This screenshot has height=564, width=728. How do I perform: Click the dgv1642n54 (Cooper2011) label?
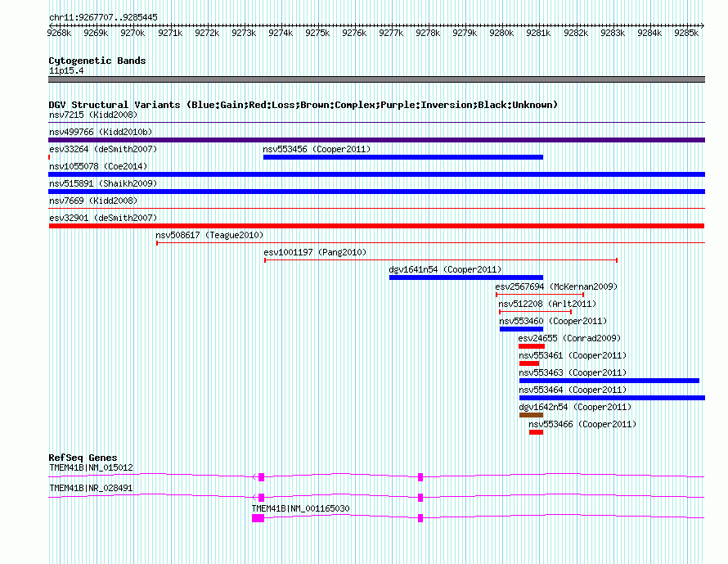(575, 407)
